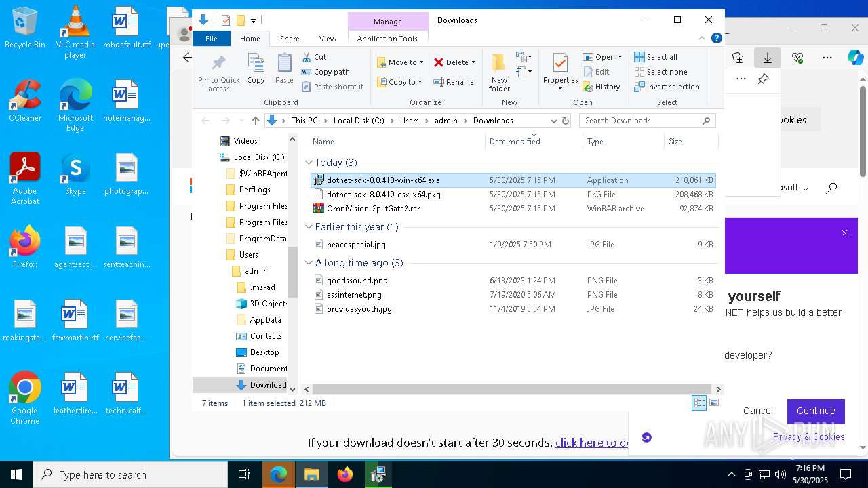Select OmniVision-SplitGate2.rar file

[x=513, y=209]
